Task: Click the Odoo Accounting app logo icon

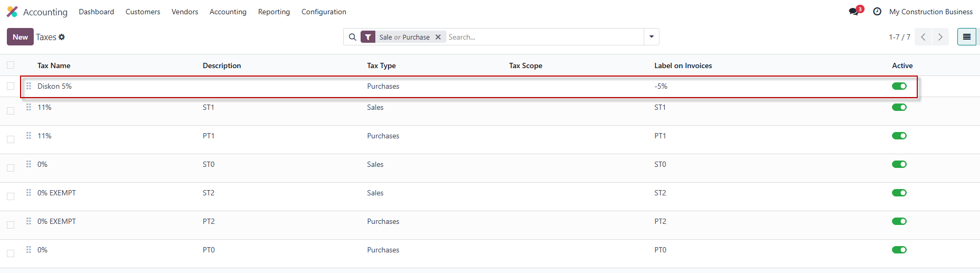Action: point(12,12)
